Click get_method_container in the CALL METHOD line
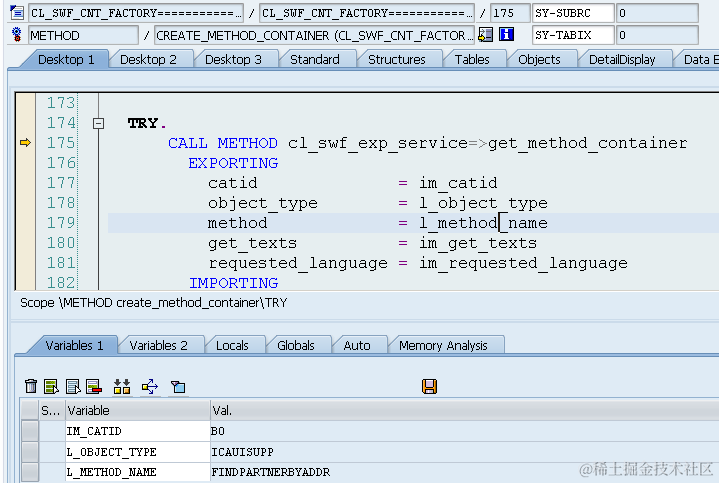The height and width of the screenshot is (483, 719). [x=587, y=143]
